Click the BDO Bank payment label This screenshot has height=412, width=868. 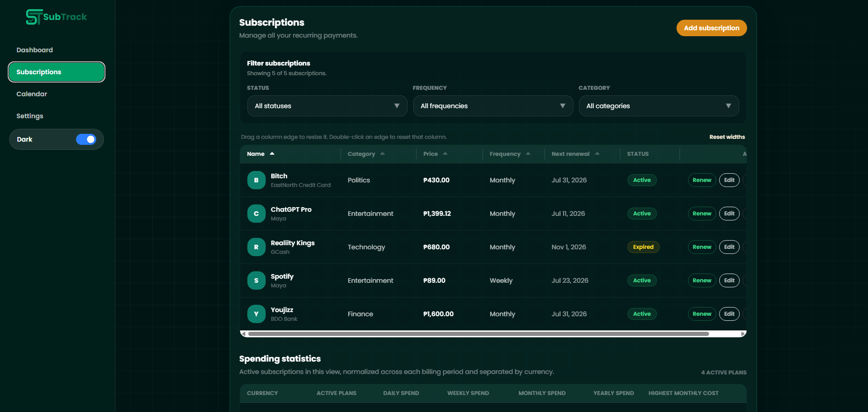tap(284, 319)
